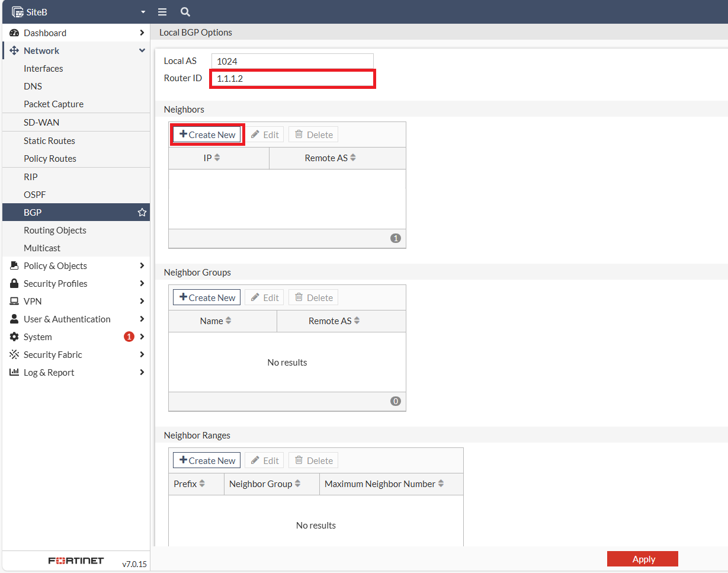The image size is (728, 573).
Task: Click Edit in Neighbor Ranges toolbar
Action: click(264, 460)
